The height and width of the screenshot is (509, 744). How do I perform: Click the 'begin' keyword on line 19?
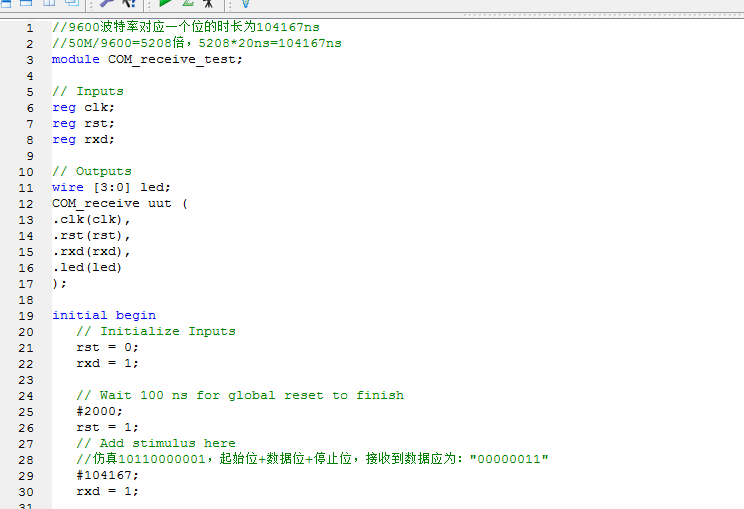(x=136, y=316)
